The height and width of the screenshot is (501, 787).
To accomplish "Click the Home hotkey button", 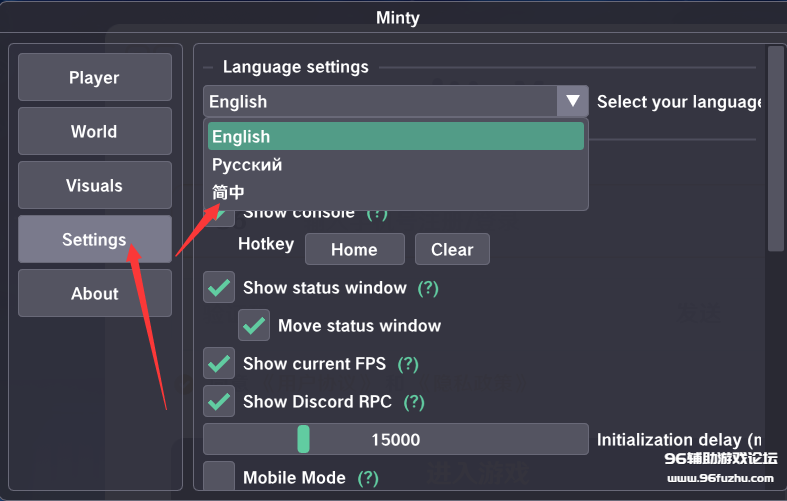I will click(354, 249).
